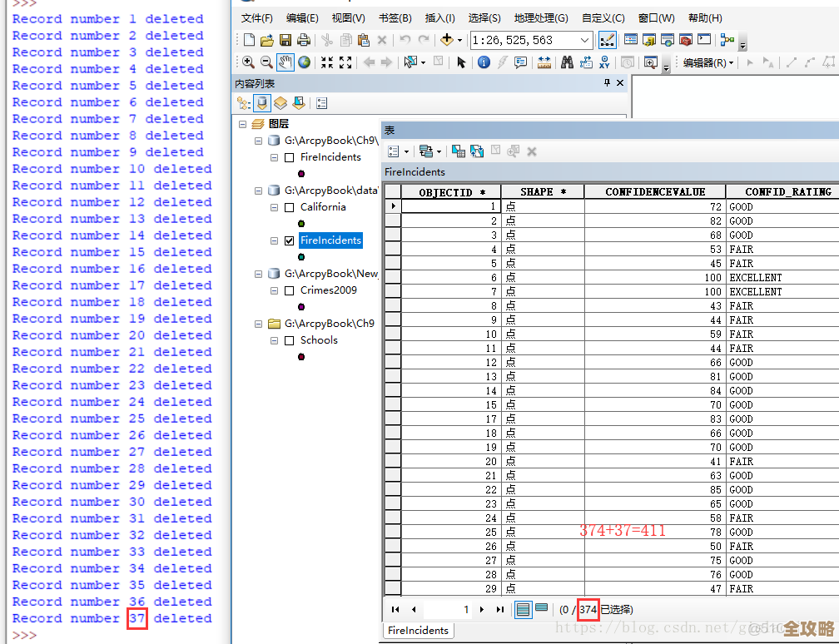Open the 地理处理(G) menu
839x644 pixels.
pos(540,18)
